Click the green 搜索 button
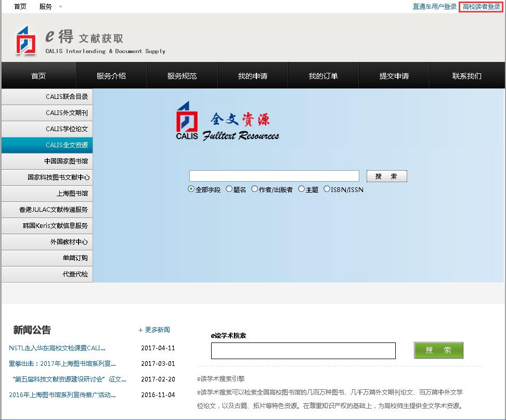Viewport: 506px width, 420px height. click(438, 350)
